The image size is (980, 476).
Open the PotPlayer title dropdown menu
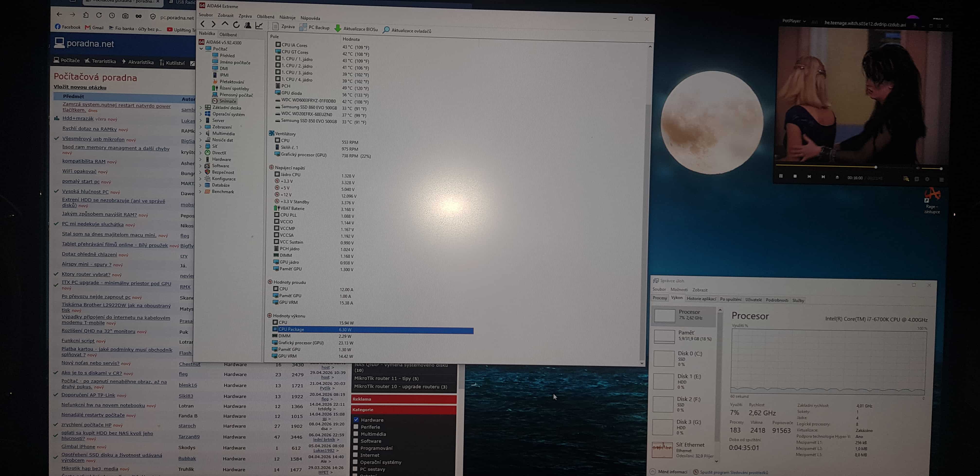794,21
